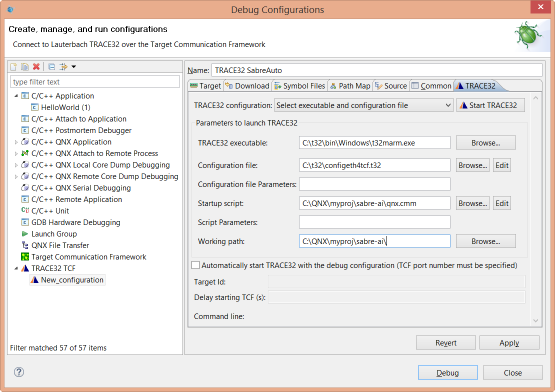Click the New_configuration TRACE32 icon
This screenshot has width=555, height=392.
34,279
